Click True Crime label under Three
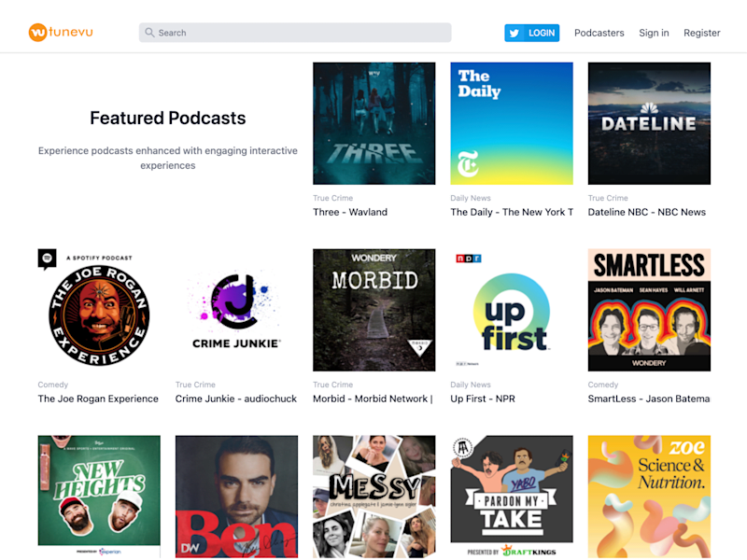 333,198
